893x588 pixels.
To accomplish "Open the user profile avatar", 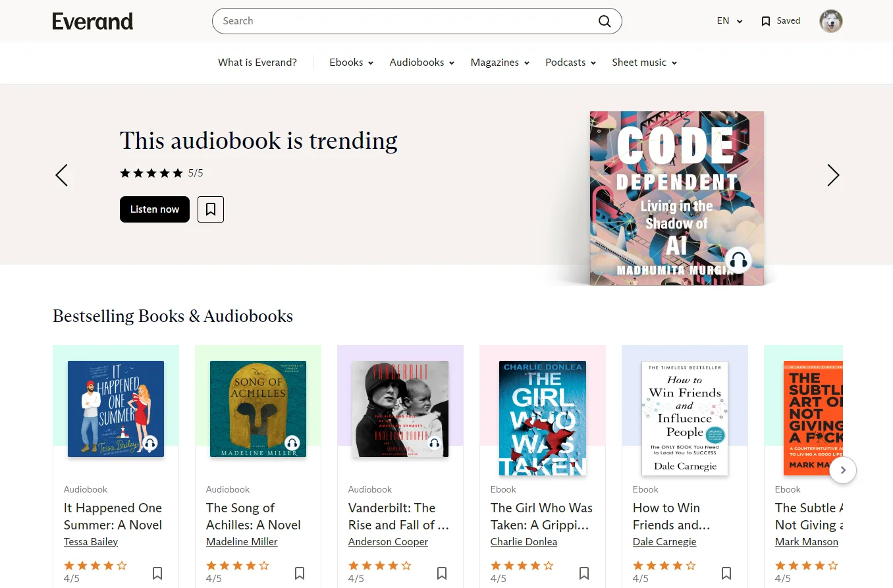I will [830, 21].
